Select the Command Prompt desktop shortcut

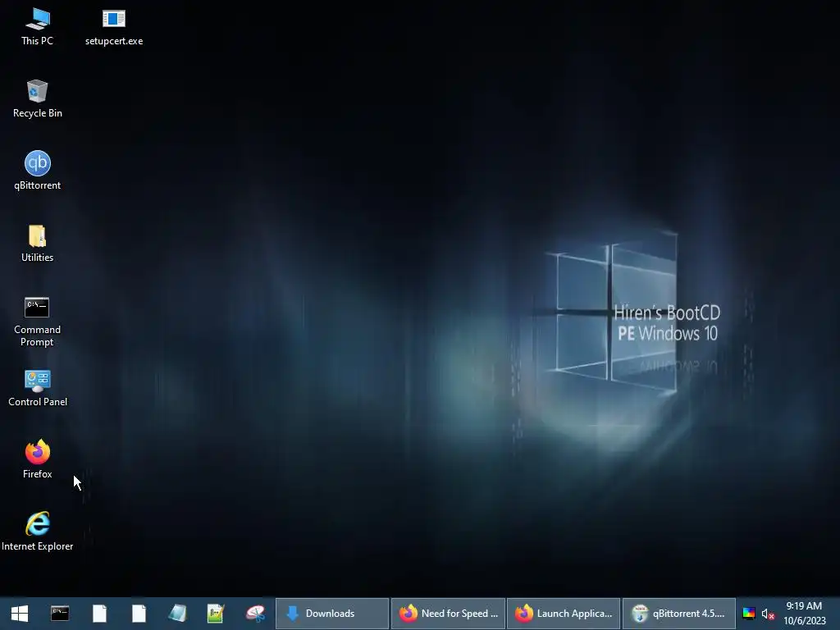point(37,322)
